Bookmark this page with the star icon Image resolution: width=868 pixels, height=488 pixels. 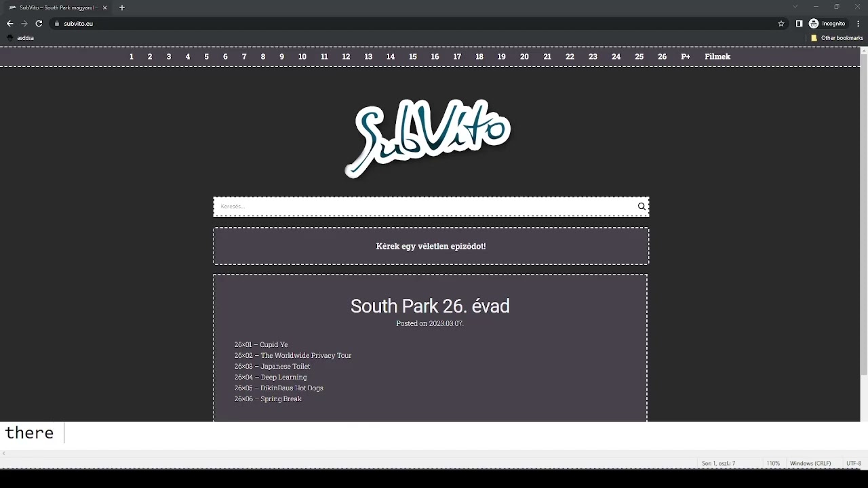click(x=781, y=23)
